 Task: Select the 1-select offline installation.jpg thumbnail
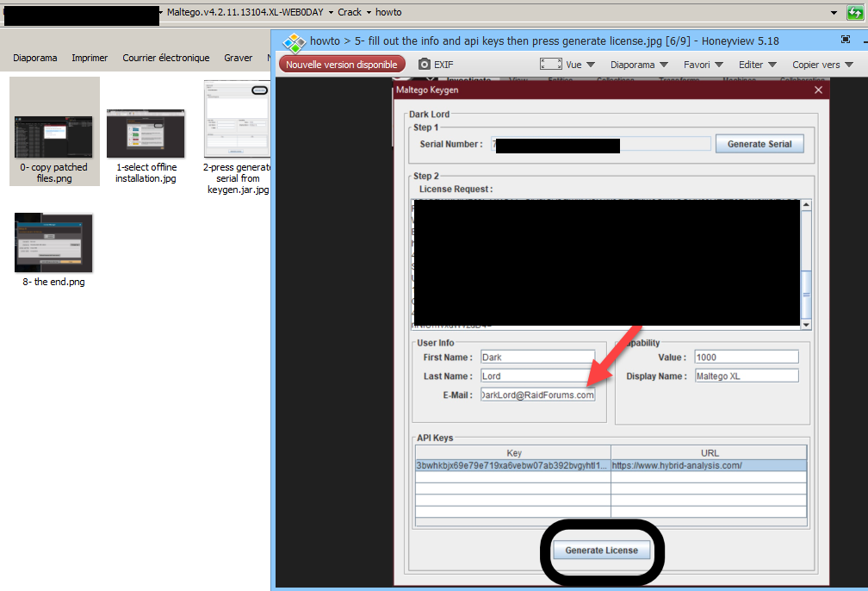(x=146, y=134)
